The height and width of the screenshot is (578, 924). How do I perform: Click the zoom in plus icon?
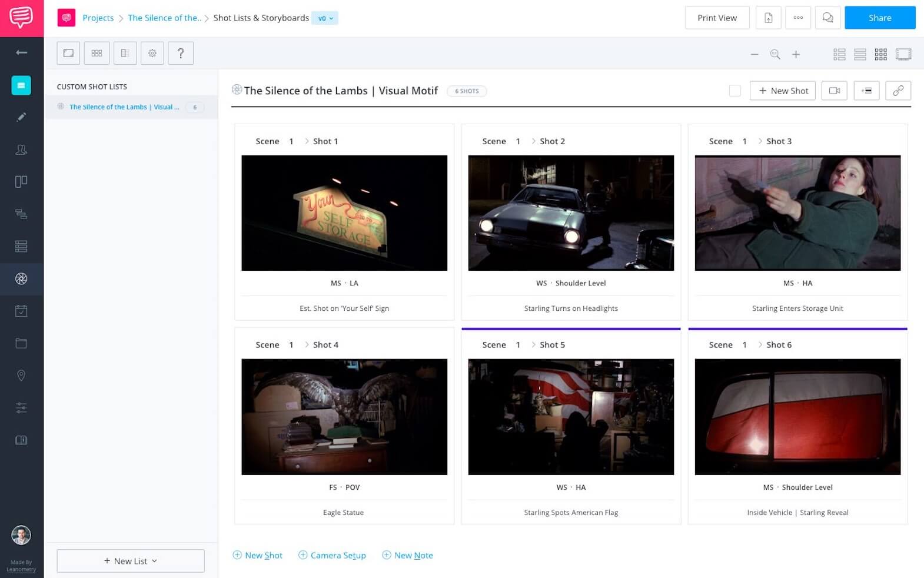click(x=796, y=54)
